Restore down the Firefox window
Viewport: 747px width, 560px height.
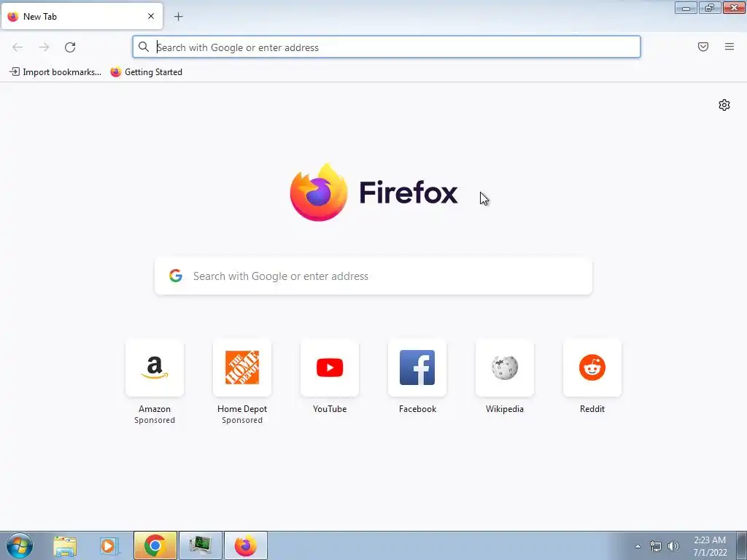click(710, 7)
